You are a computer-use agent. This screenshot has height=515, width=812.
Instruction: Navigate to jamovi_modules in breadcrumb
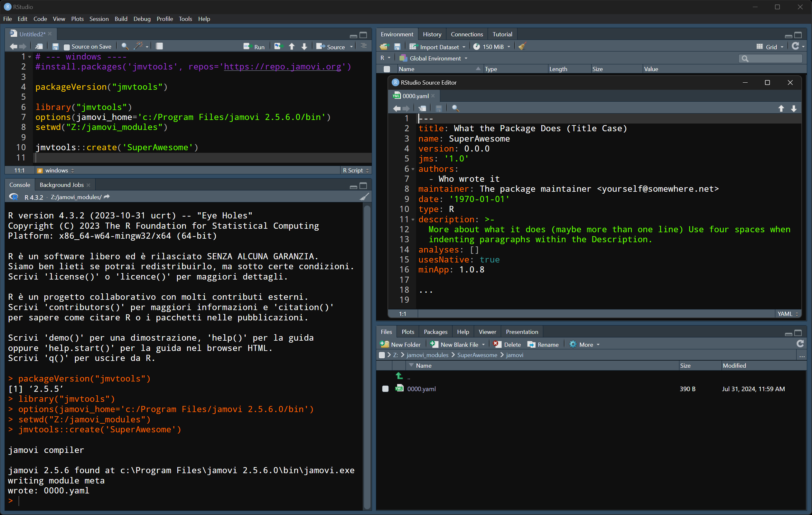pyautogui.click(x=428, y=355)
